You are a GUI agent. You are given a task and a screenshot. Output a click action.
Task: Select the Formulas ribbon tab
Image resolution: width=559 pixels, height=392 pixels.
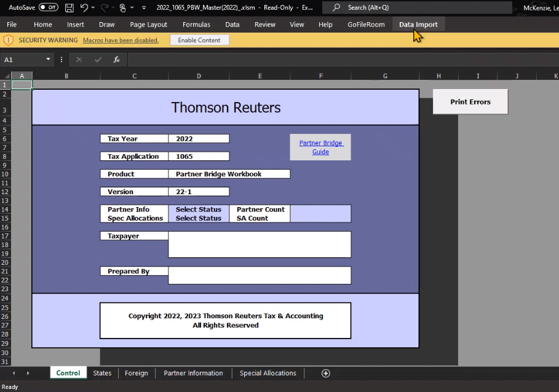coord(196,25)
